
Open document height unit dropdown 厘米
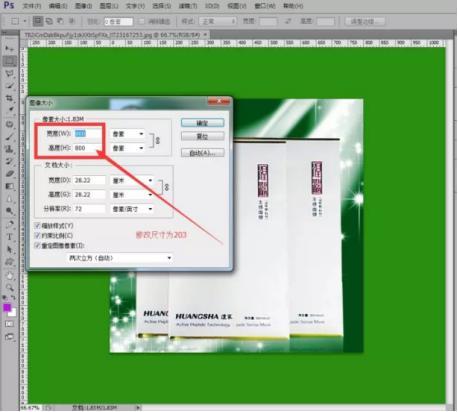(132, 195)
